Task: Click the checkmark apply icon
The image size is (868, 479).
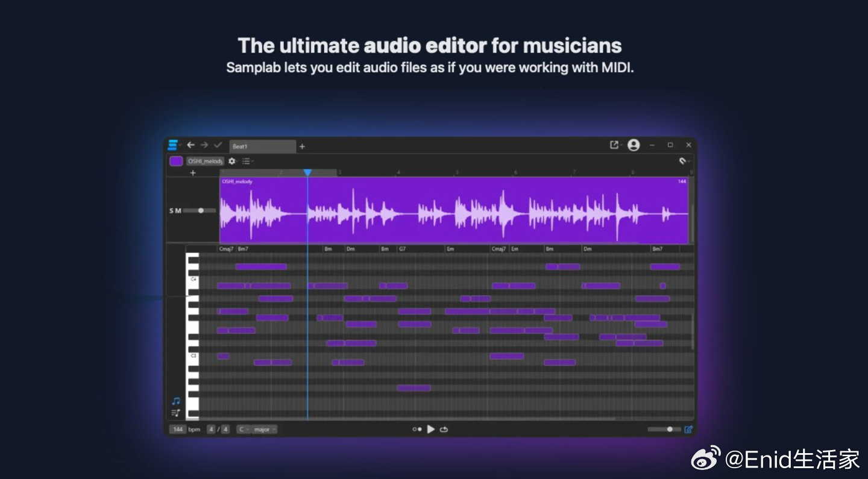Action: pos(218,145)
